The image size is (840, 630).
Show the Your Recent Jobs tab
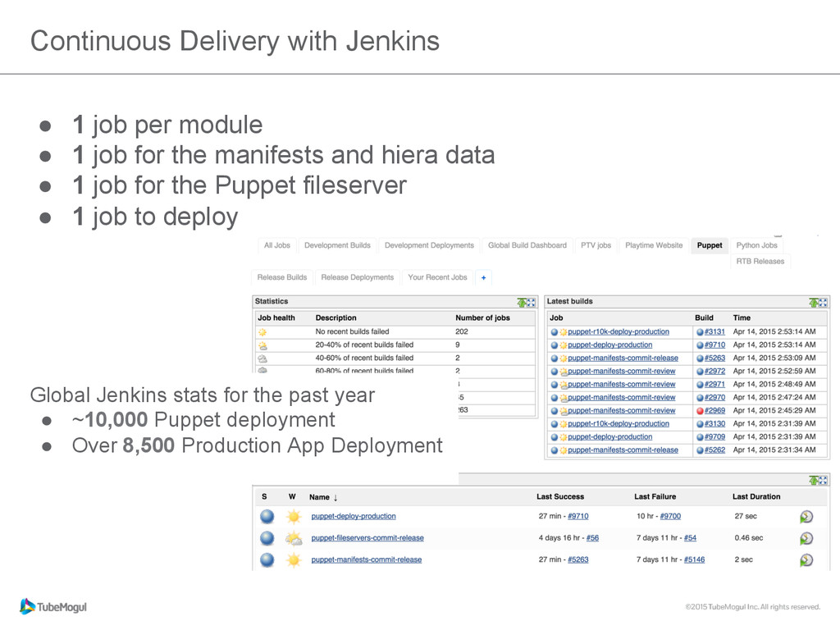point(438,277)
